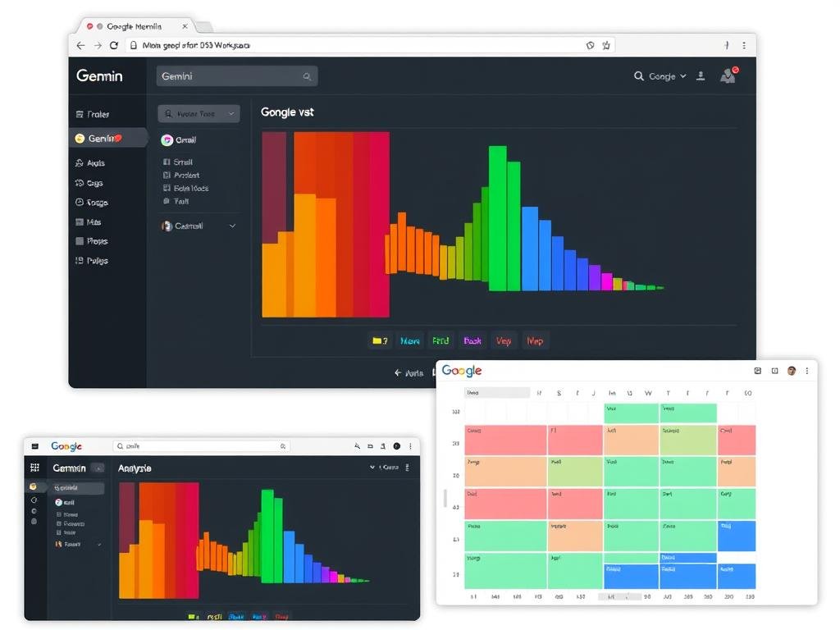Click the bookmark star in the address bar
Screen dimensions: 840x630
tap(605, 45)
